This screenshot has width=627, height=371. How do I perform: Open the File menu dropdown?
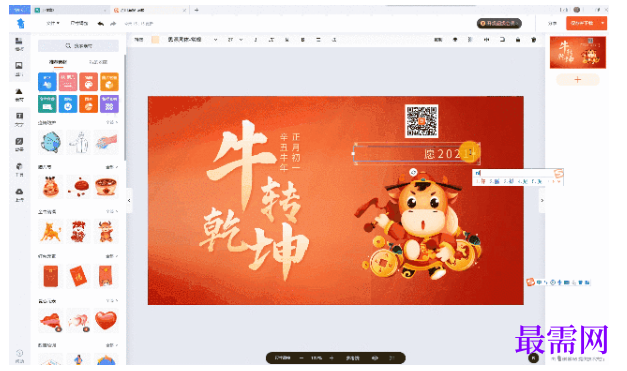[x=53, y=24]
